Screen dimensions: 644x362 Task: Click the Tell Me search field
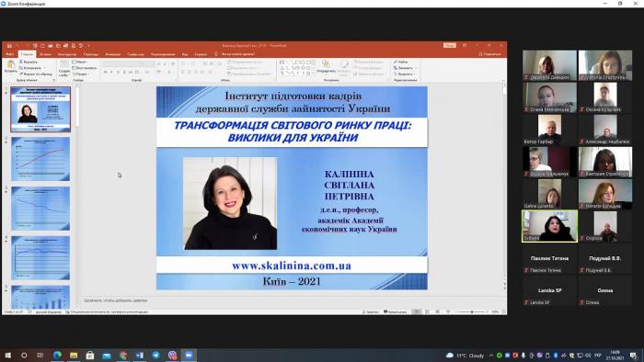pyautogui.click(x=235, y=54)
